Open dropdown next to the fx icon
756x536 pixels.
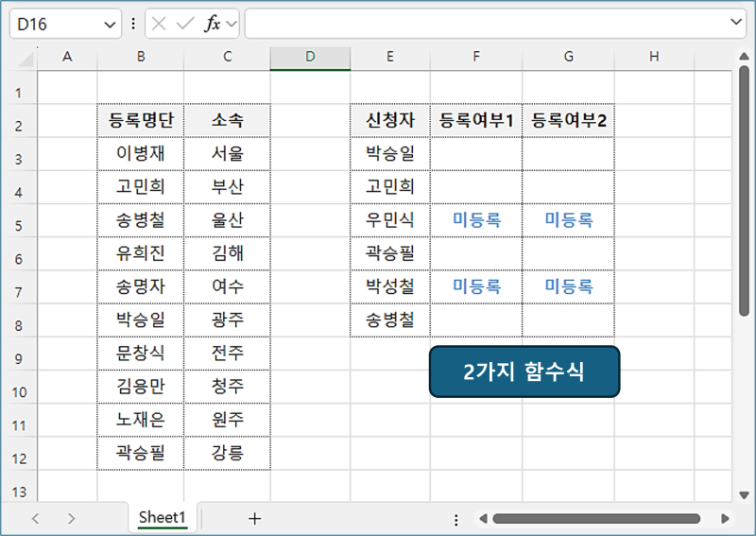pyautogui.click(x=232, y=24)
